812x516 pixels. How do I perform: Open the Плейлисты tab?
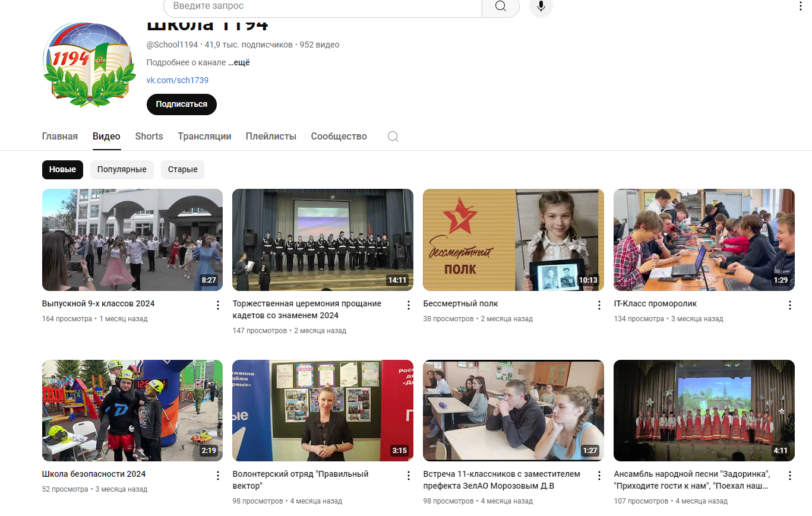pyautogui.click(x=271, y=137)
